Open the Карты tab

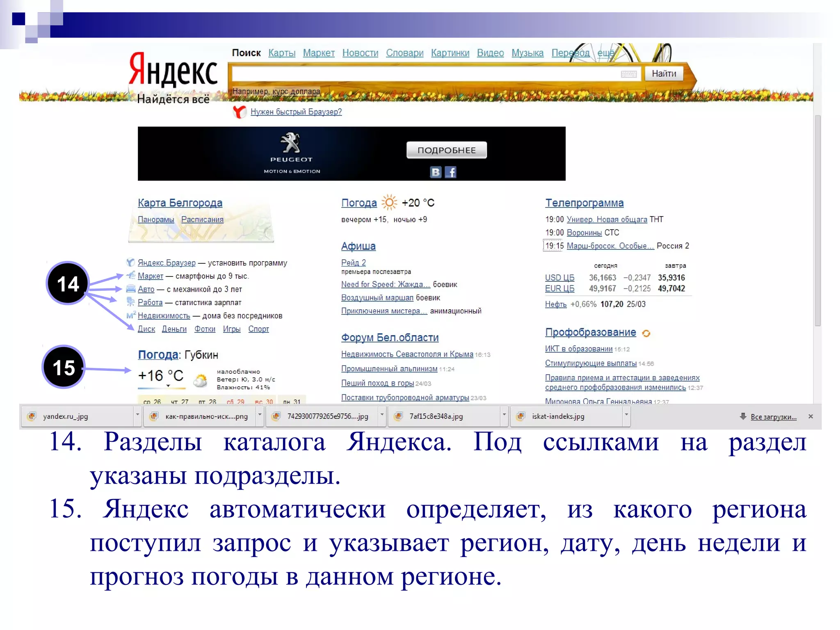[x=282, y=53]
